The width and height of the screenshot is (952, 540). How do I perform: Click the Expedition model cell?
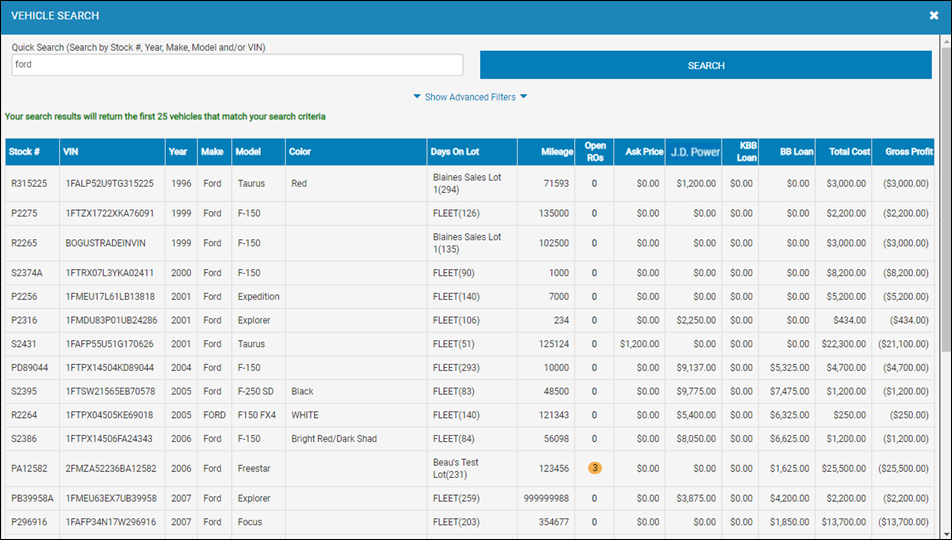click(x=259, y=296)
